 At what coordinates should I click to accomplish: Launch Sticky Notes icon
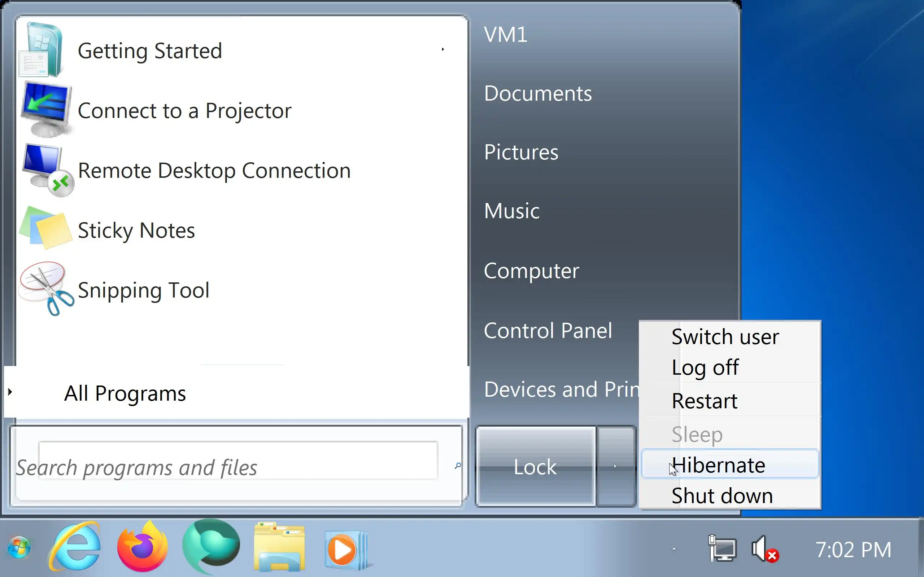click(46, 228)
